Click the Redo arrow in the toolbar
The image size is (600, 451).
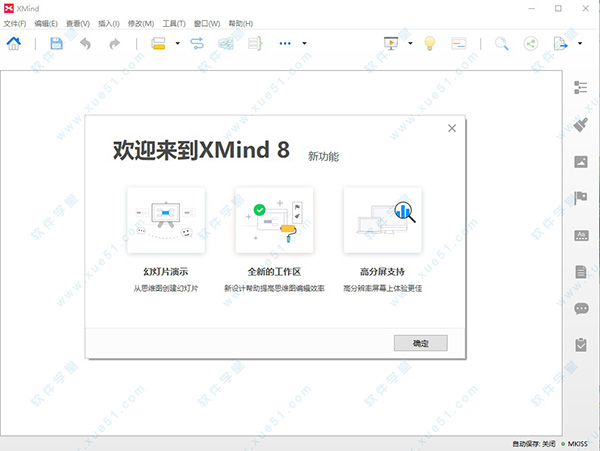point(114,44)
